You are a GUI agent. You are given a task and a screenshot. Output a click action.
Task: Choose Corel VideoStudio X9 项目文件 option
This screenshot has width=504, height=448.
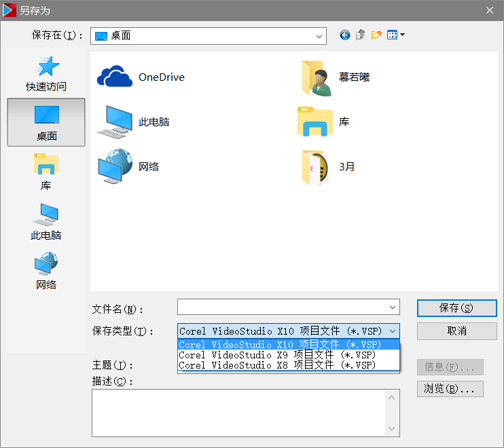288,355
